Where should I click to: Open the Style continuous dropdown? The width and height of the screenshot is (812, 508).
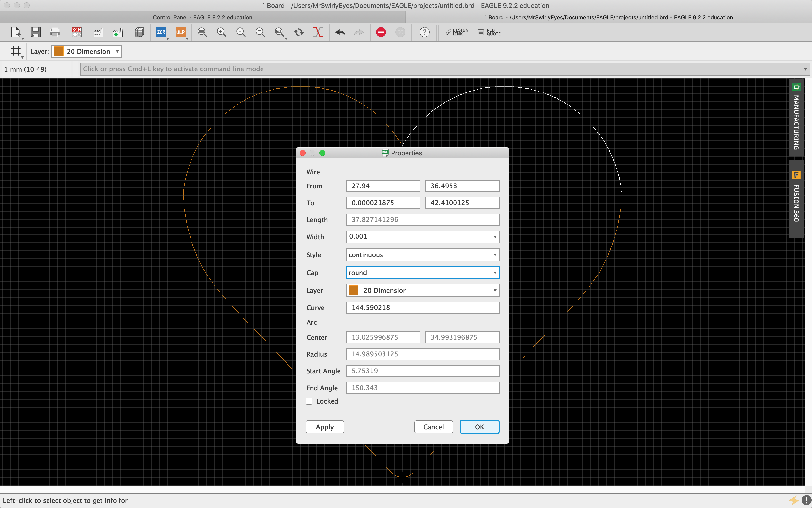[422, 255]
